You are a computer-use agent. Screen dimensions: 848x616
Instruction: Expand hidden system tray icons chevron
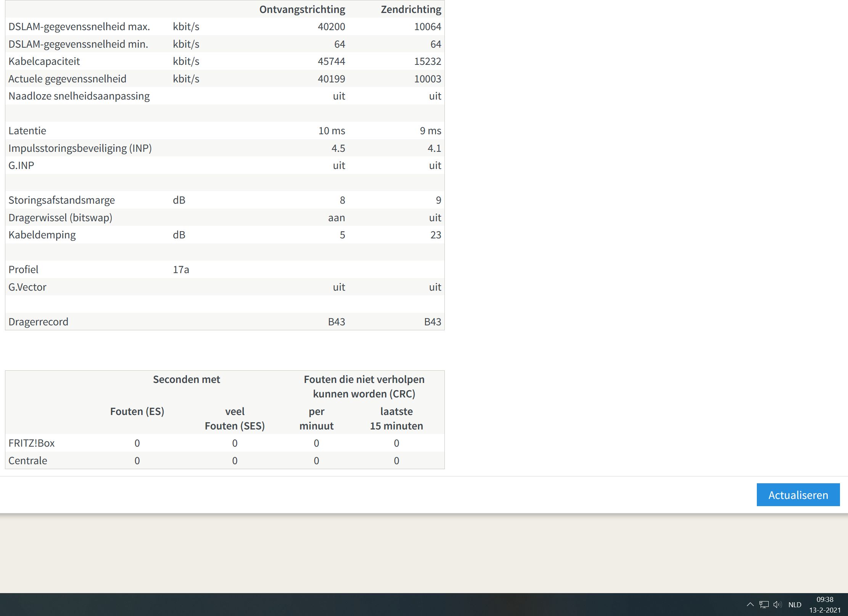[750, 605]
